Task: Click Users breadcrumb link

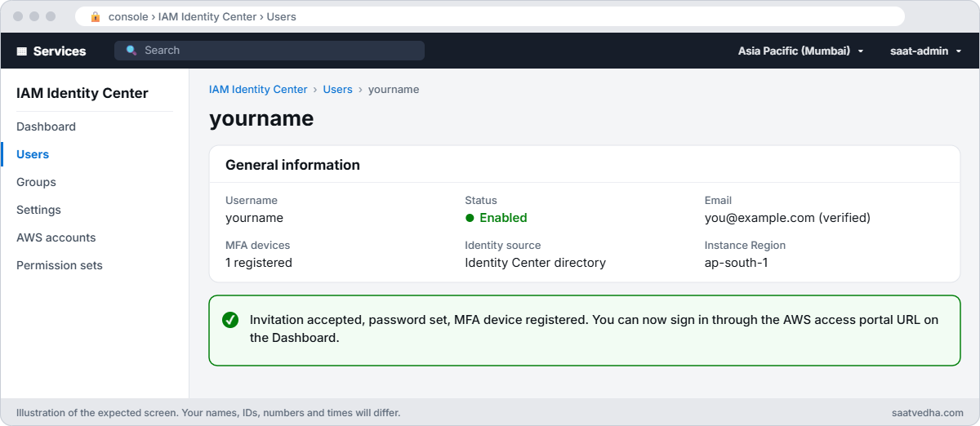Action: (337, 90)
